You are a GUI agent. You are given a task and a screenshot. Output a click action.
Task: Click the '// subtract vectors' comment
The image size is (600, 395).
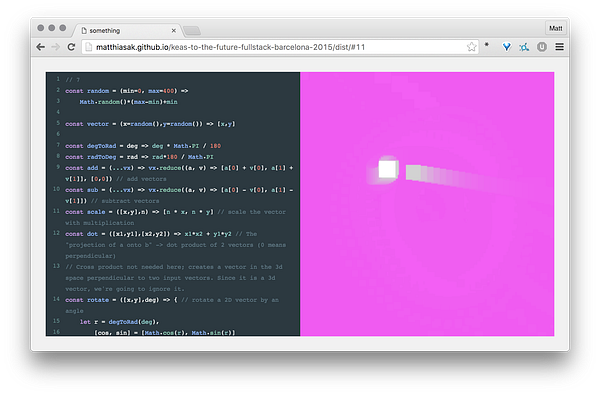[125, 201]
